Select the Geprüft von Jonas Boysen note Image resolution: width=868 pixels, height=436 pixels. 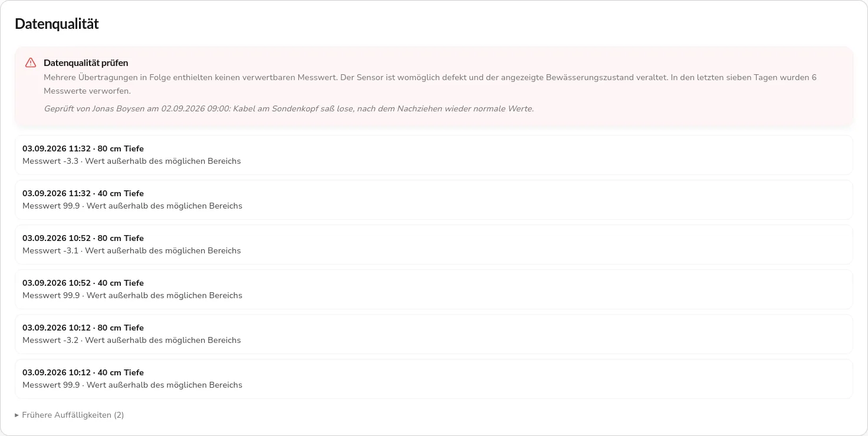[x=289, y=108]
